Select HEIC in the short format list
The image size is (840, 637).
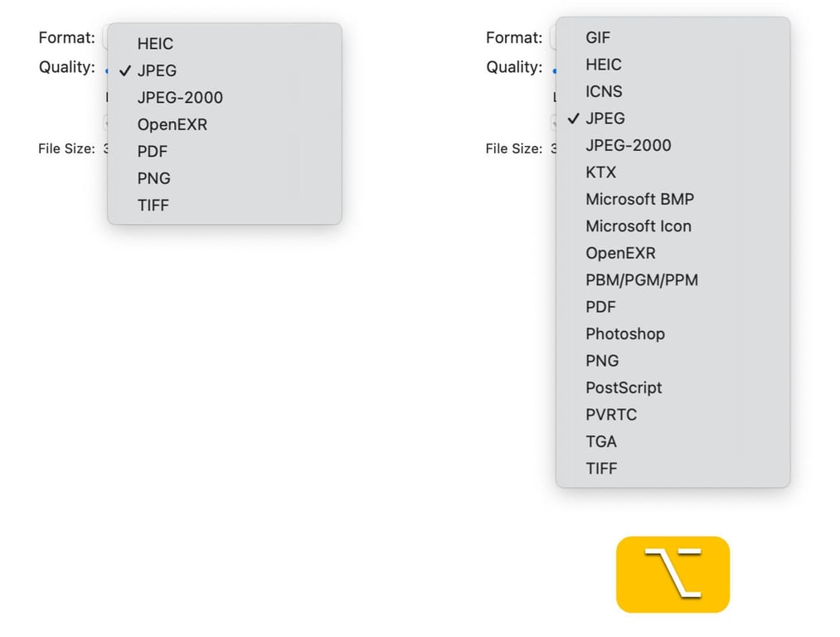tap(225, 43)
